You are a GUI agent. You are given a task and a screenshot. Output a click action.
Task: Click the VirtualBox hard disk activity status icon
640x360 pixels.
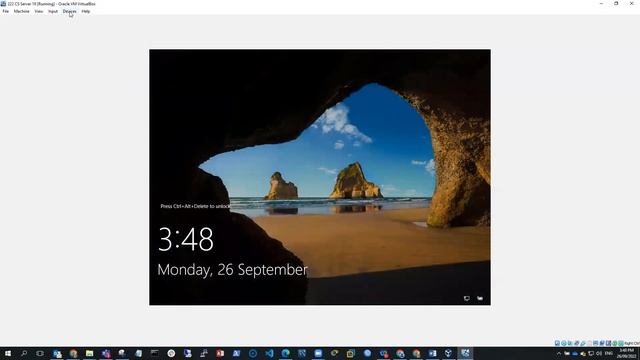coord(558,343)
